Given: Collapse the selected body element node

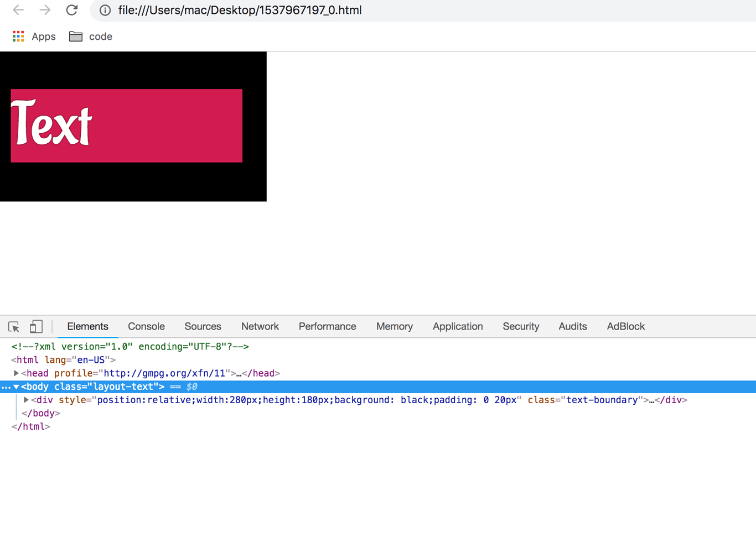Looking at the screenshot, I should (x=15, y=387).
